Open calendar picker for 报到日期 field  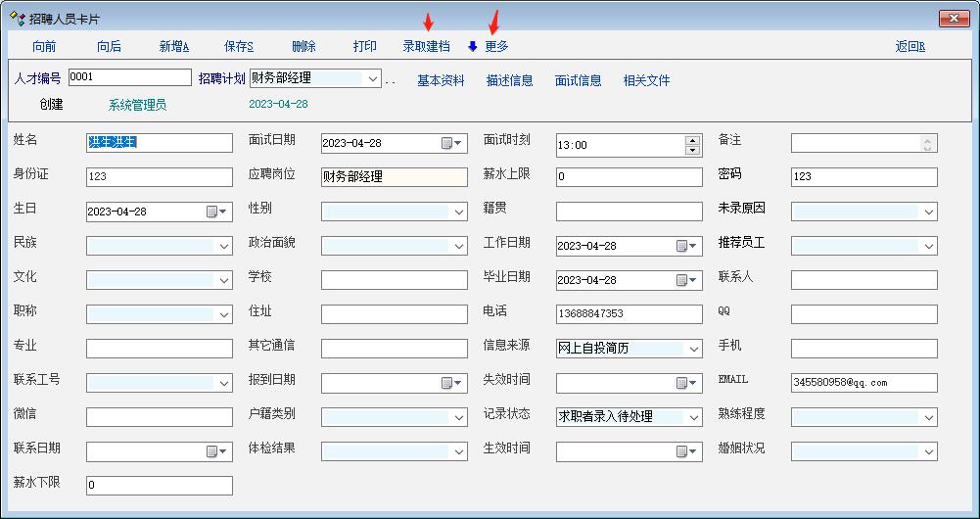click(x=451, y=383)
